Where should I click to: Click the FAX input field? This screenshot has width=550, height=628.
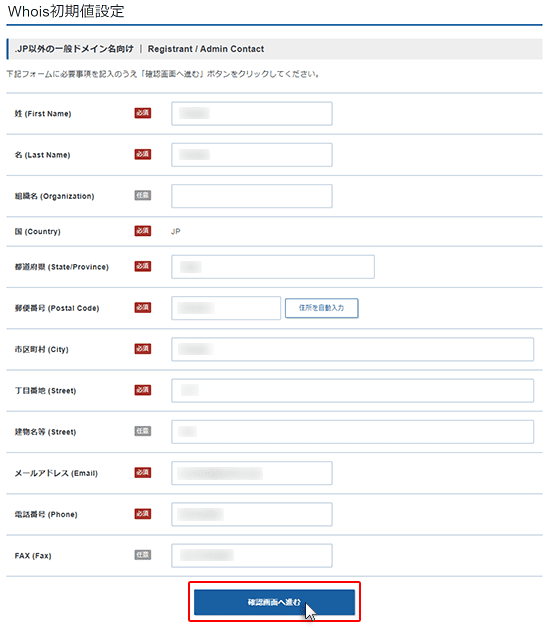tap(252, 556)
